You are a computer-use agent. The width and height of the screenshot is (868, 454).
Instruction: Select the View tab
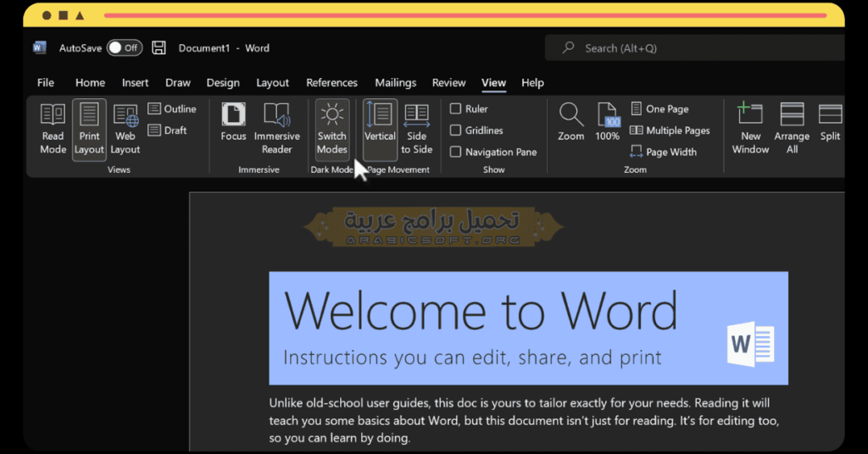coord(494,82)
